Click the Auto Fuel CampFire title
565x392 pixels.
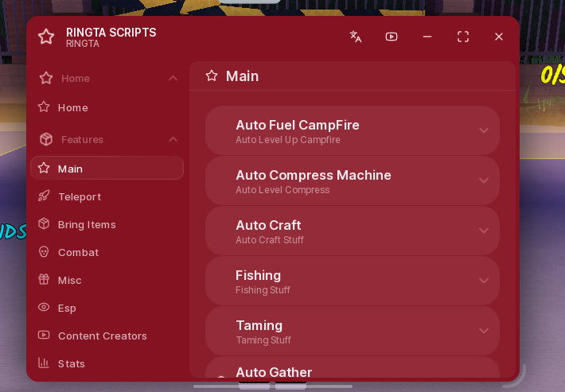298,126
